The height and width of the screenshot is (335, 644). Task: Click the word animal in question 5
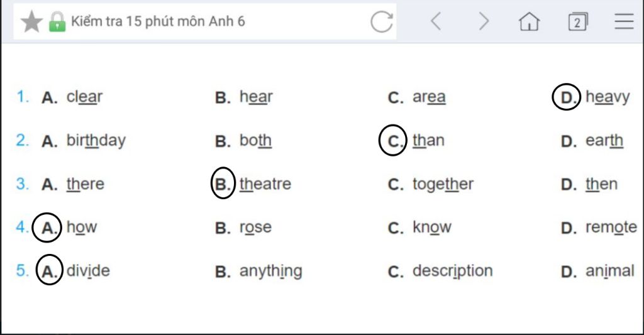[610, 271]
